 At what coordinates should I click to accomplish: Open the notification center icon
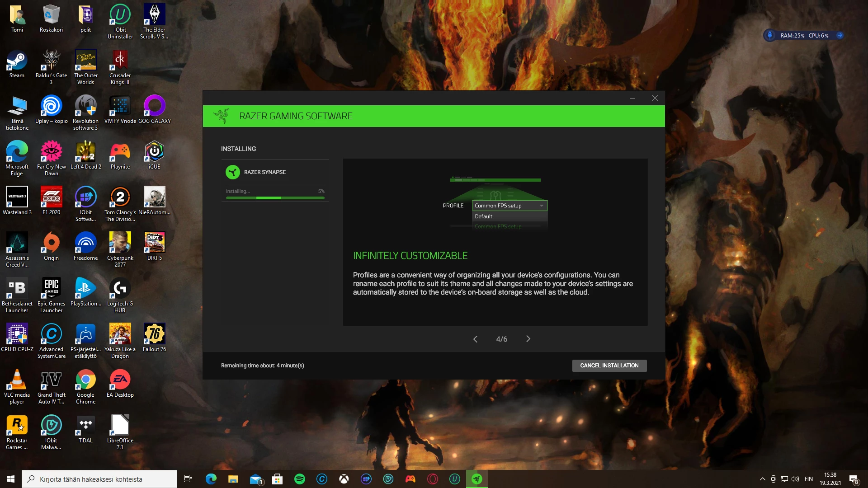[x=853, y=479]
